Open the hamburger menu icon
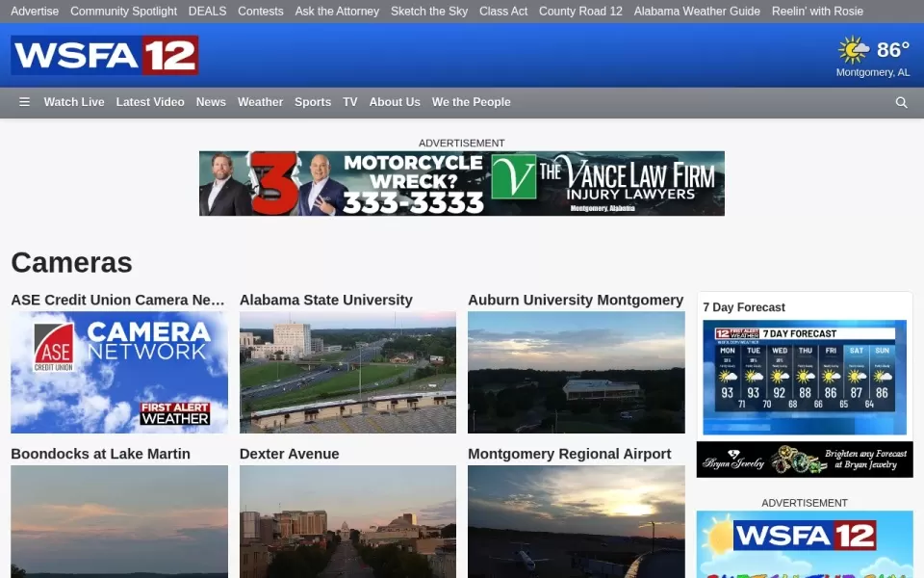This screenshot has width=924, height=578. 24,102
